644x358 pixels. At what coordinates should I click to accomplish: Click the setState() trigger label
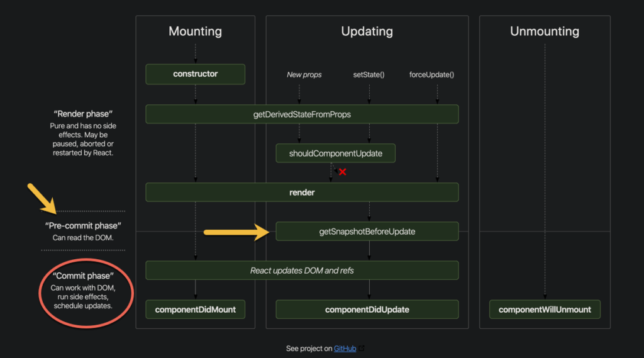pyautogui.click(x=369, y=75)
